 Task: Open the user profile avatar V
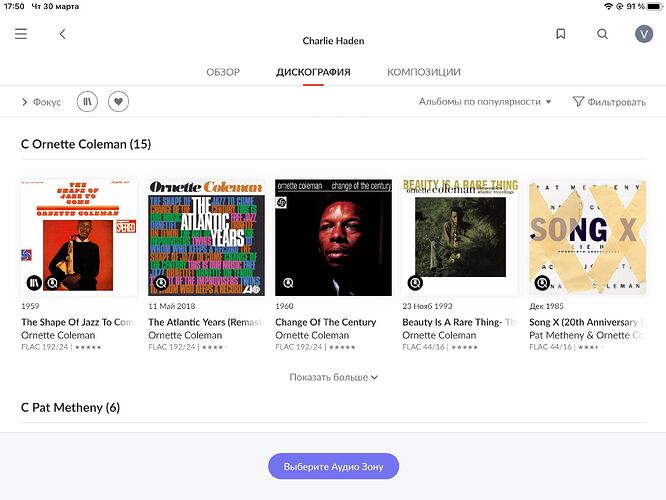(644, 34)
